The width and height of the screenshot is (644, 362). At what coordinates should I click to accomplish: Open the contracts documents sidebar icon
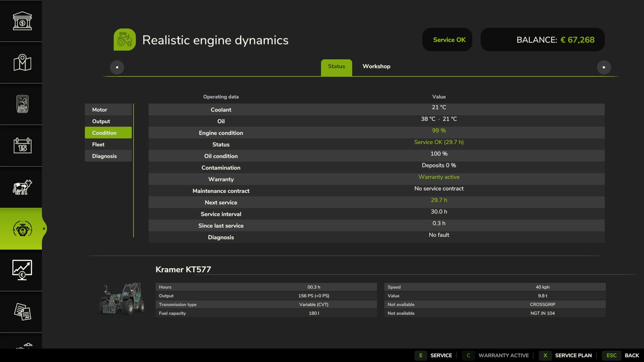tap(22, 312)
